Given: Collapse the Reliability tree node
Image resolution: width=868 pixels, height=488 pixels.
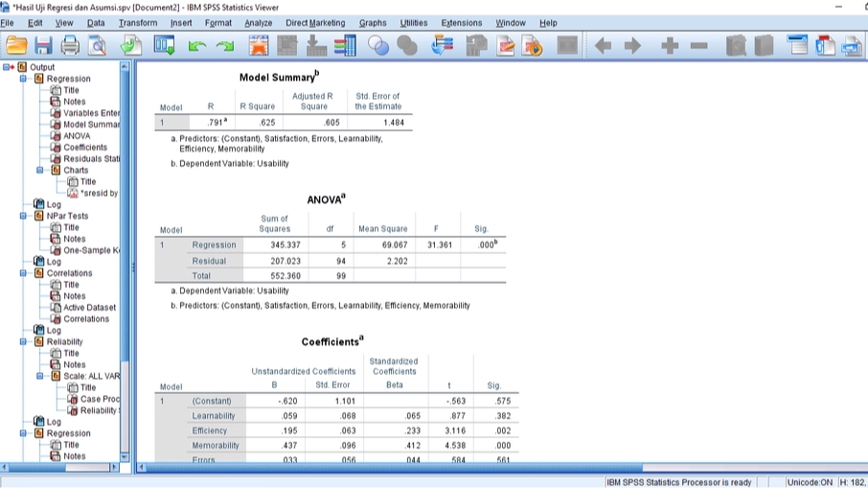Looking at the screenshot, I should pyautogui.click(x=23, y=341).
